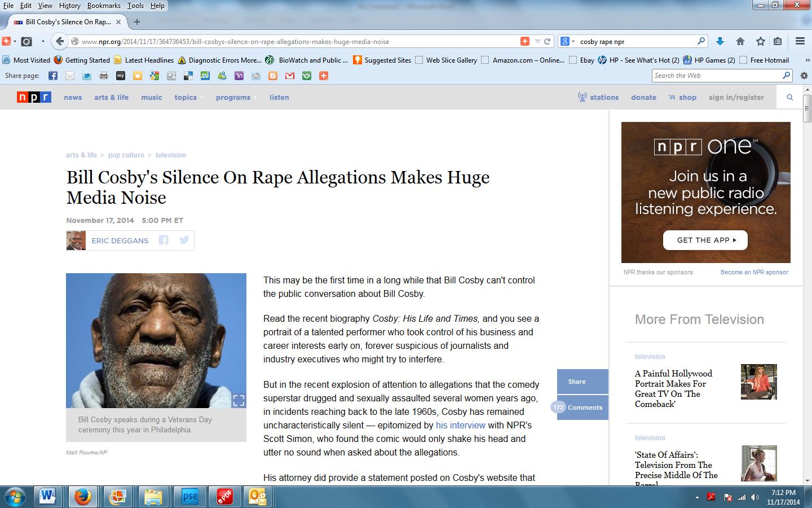The width and height of the screenshot is (812, 508).
Task: Open the 172 Comments button
Action: tap(582, 408)
